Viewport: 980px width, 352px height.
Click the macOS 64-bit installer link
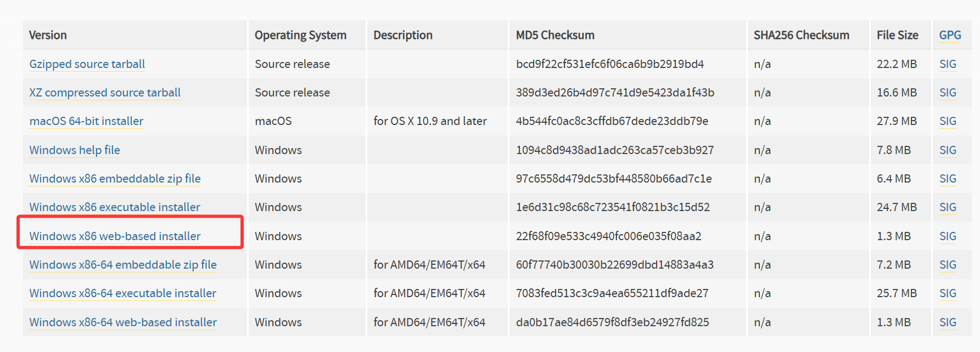(x=86, y=121)
